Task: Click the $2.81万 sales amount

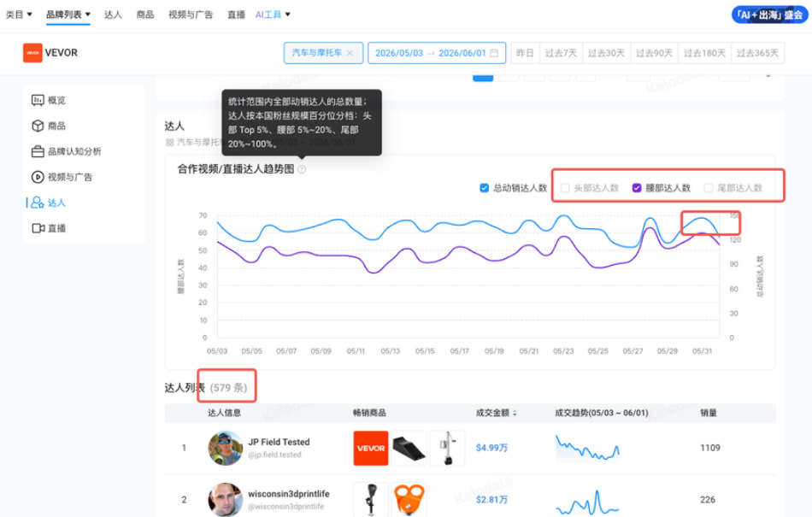Action: click(491, 500)
